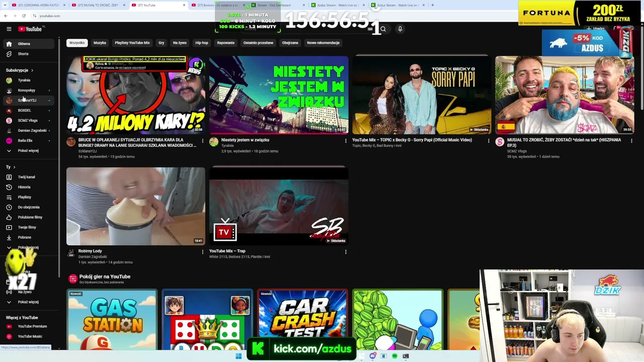The height and width of the screenshot is (362, 644).
Task: Expand subscriptions list with first Pokaż więcej
Action: (29, 151)
